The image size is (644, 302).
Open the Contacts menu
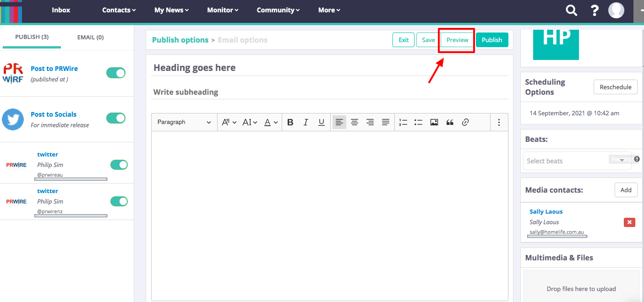pyautogui.click(x=119, y=10)
